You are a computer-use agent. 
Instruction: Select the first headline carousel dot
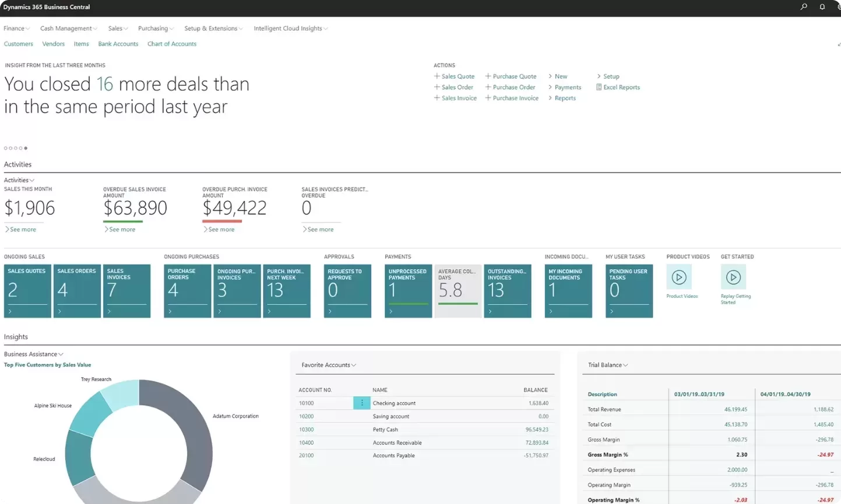coord(6,148)
